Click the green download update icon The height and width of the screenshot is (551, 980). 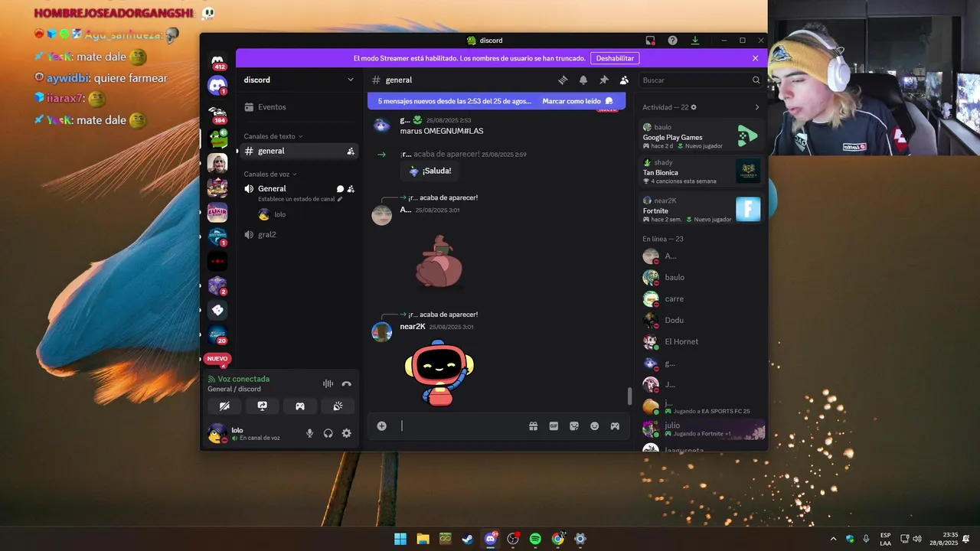point(694,41)
